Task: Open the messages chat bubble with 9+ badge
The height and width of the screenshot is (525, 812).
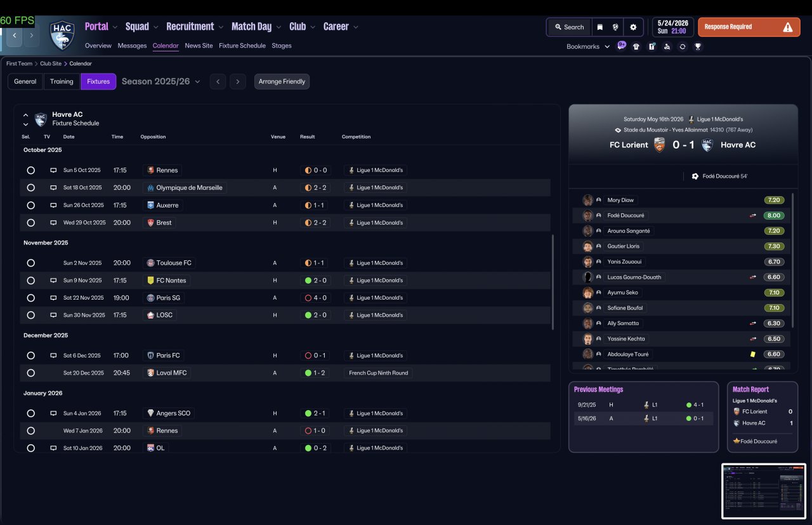Action: pos(621,46)
